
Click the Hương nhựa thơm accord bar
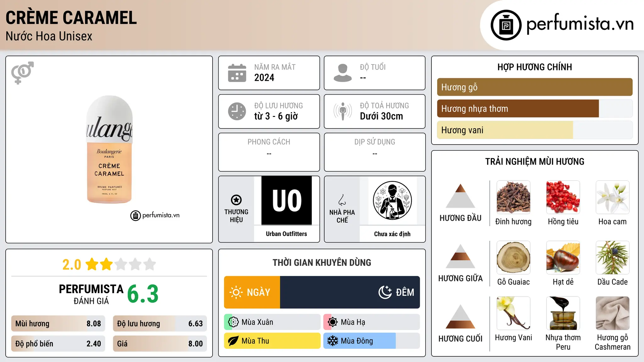[x=535, y=108]
